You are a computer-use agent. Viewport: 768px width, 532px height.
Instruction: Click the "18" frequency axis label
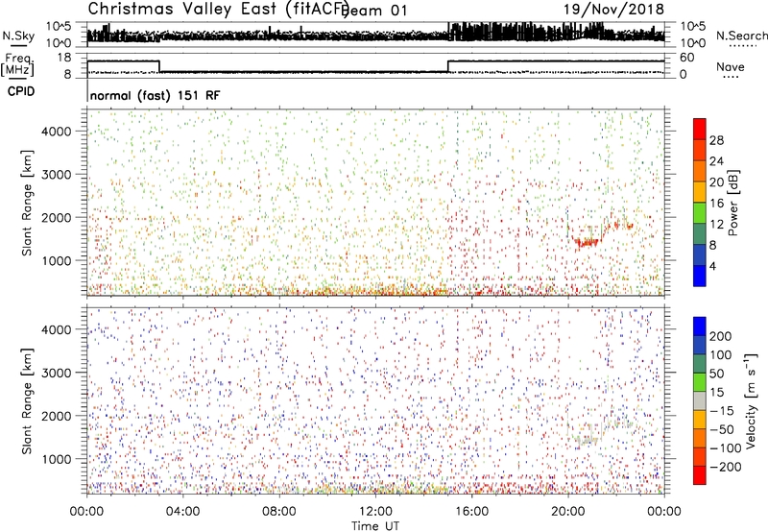click(64, 58)
